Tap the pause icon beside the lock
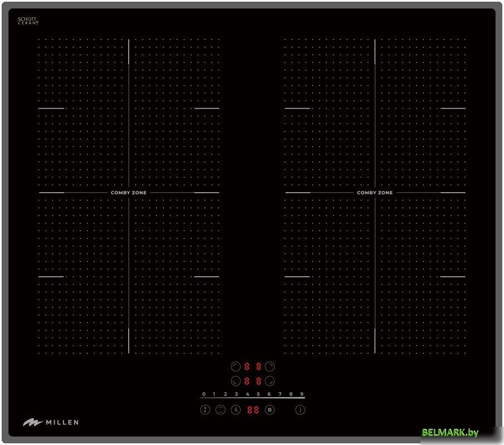The image size is (504, 445). (x=221, y=410)
